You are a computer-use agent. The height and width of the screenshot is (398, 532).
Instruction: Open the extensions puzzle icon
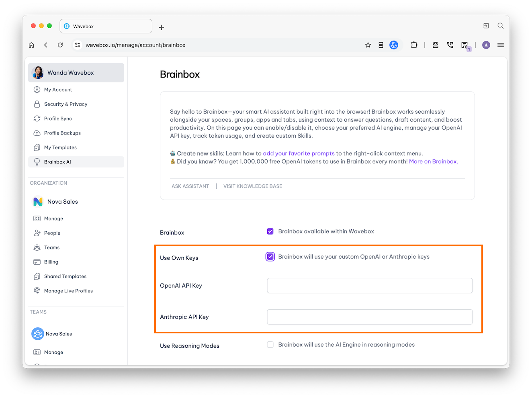[x=414, y=45]
